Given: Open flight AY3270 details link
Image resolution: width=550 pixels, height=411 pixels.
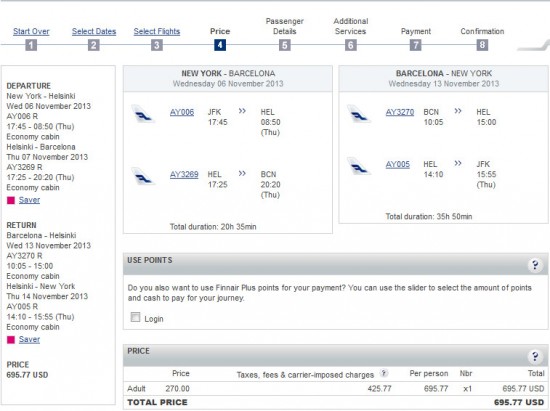Looking at the screenshot, I should click(400, 112).
